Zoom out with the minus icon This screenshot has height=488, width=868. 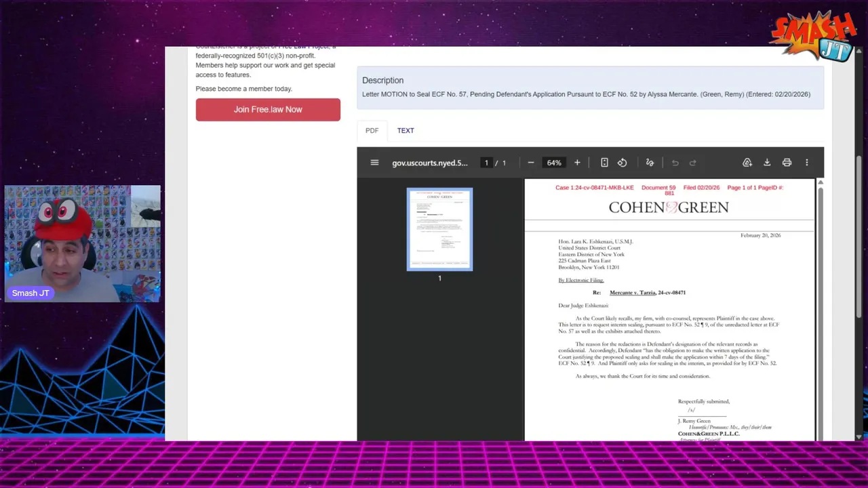(531, 163)
